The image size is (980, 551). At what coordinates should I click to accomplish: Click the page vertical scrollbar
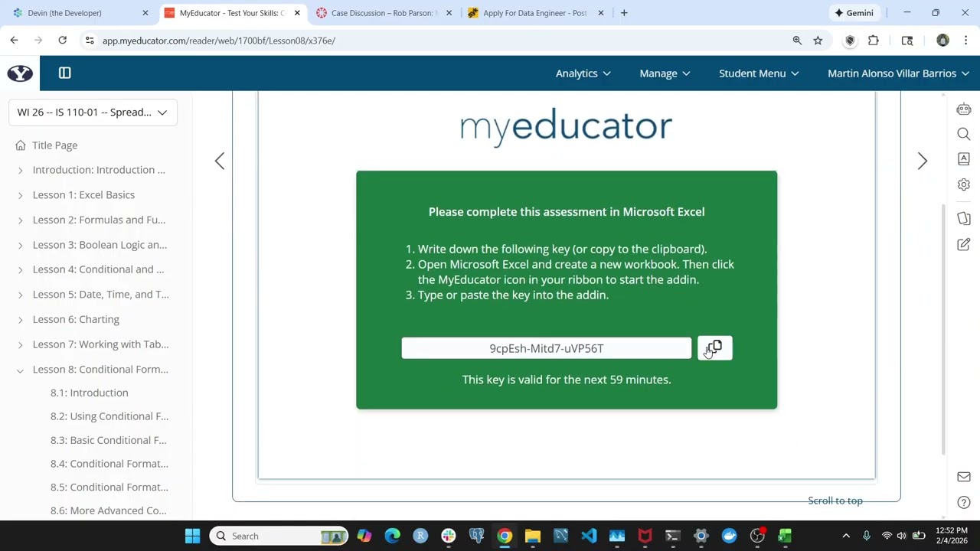tap(943, 329)
